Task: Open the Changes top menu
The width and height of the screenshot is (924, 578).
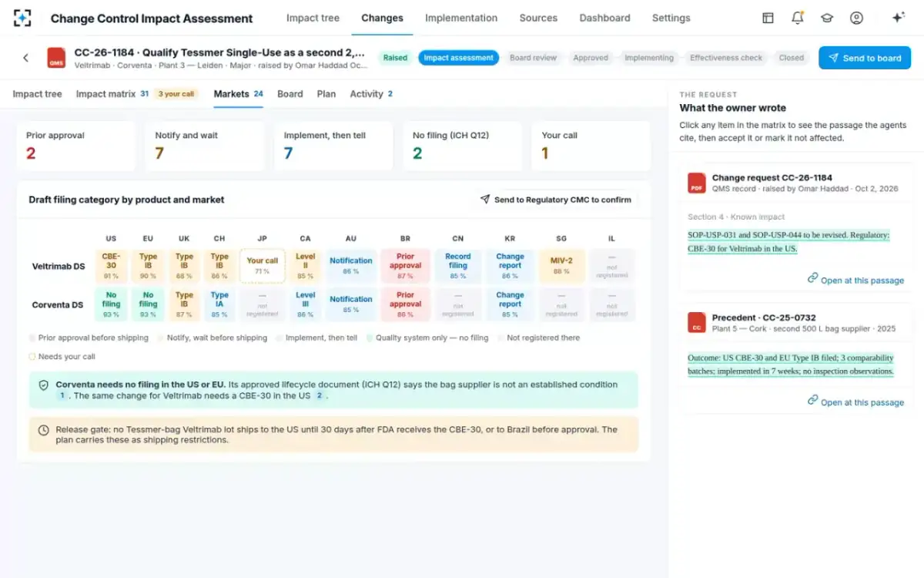Action: click(x=382, y=18)
